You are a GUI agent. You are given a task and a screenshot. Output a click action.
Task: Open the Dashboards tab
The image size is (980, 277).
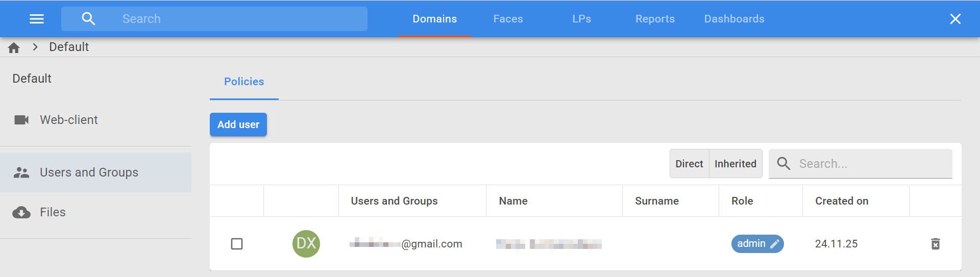(734, 19)
